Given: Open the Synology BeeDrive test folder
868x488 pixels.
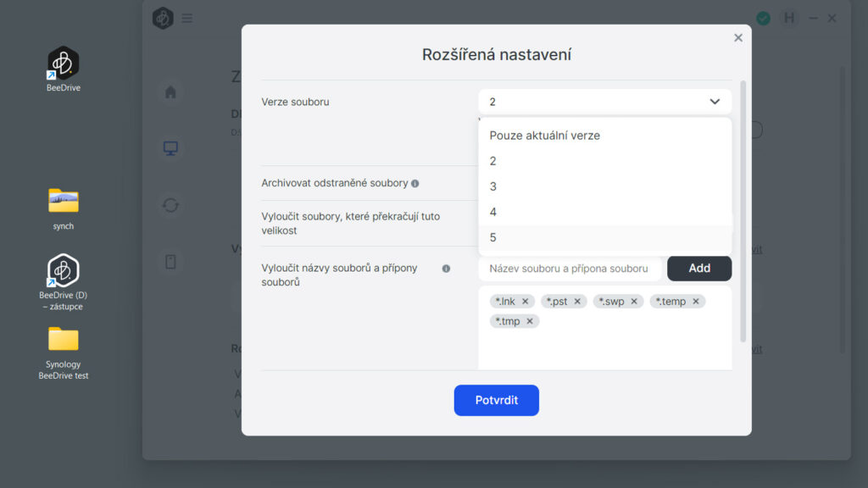Looking at the screenshot, I should 63,340.
